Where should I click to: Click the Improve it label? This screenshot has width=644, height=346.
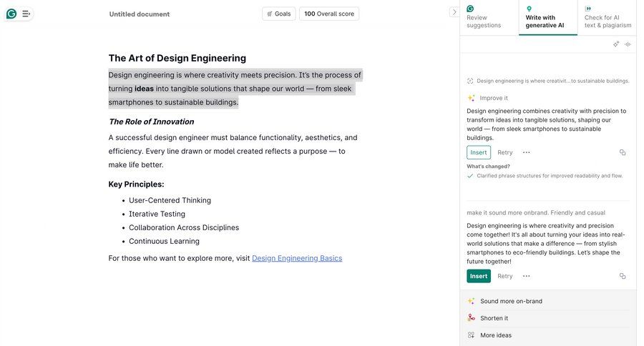494,98
